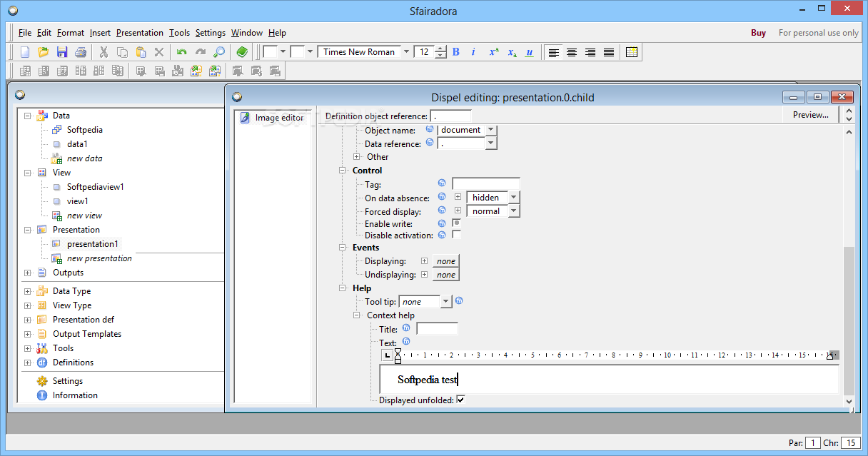This screenshot has width=868, height=456.
Task: Click the context help Title field
Action: (x=437, y=329)
